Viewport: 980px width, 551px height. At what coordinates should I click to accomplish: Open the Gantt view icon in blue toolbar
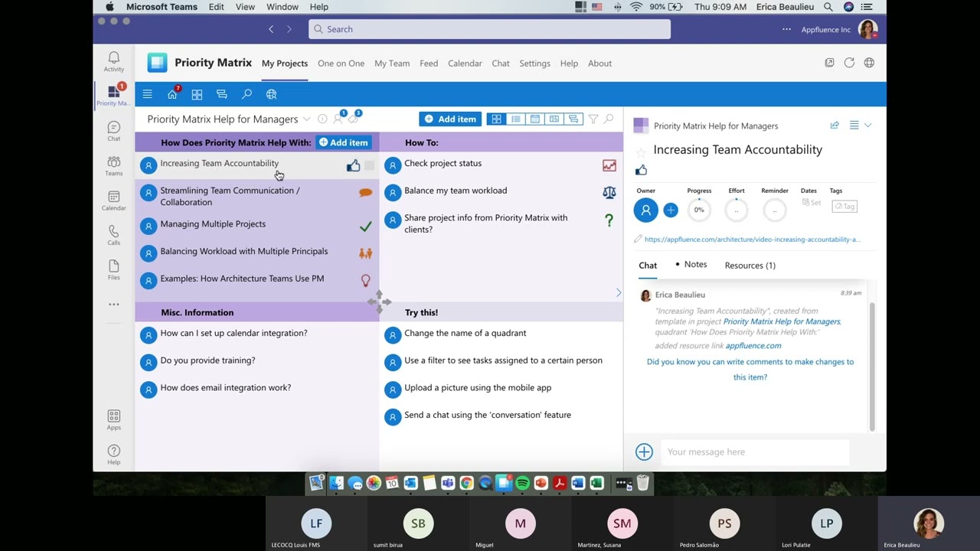click(x=221, y=94)
